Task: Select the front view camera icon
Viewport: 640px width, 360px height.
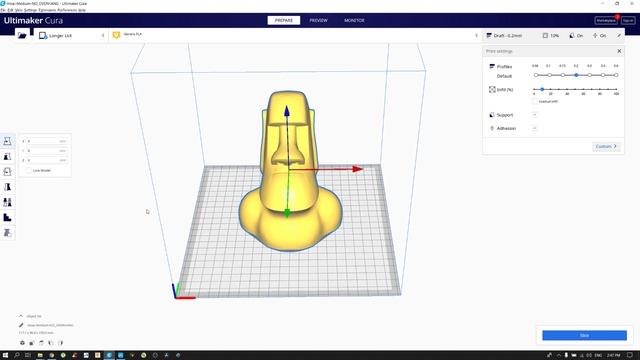Action: pos(31,343)
